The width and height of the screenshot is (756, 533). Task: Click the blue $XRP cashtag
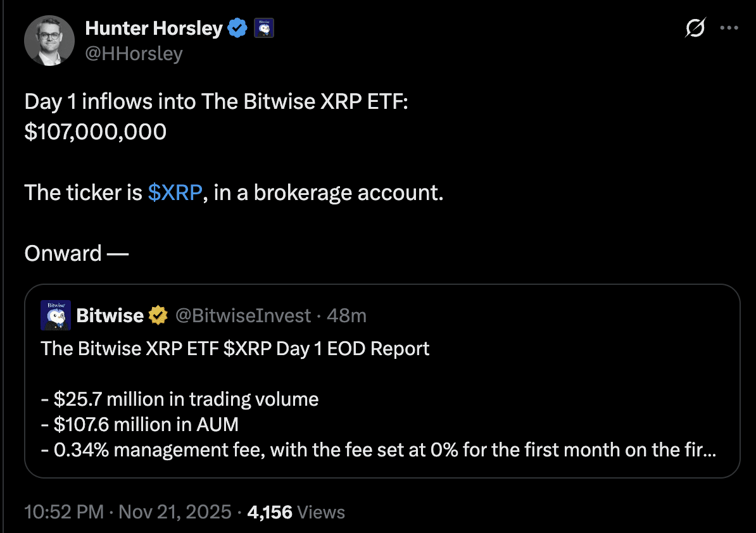point(175,192)
